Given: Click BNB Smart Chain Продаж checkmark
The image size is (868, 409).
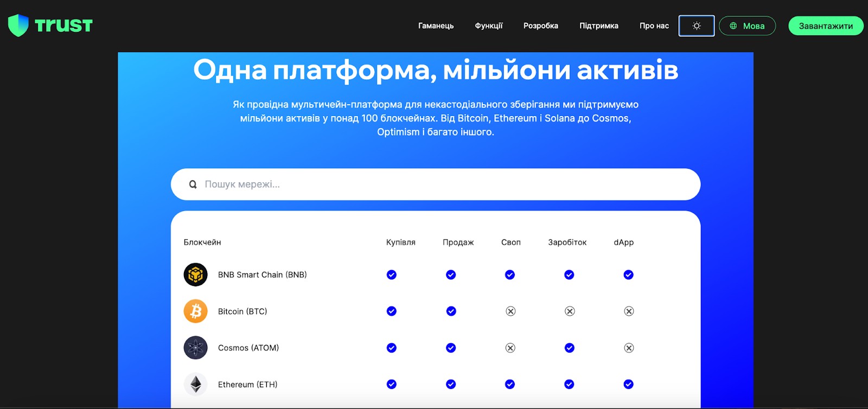Looking at the screenshot, I should pos(451,275).
